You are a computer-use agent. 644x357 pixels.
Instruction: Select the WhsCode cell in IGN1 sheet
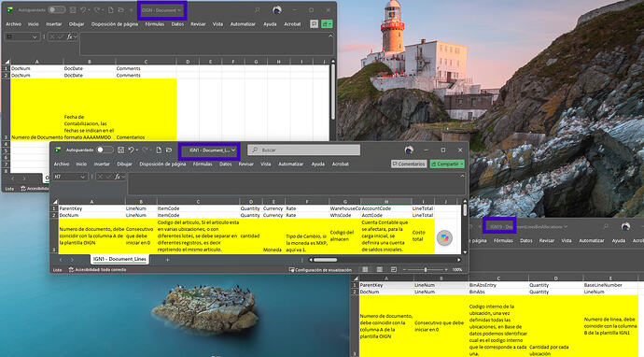coord(344,215)
